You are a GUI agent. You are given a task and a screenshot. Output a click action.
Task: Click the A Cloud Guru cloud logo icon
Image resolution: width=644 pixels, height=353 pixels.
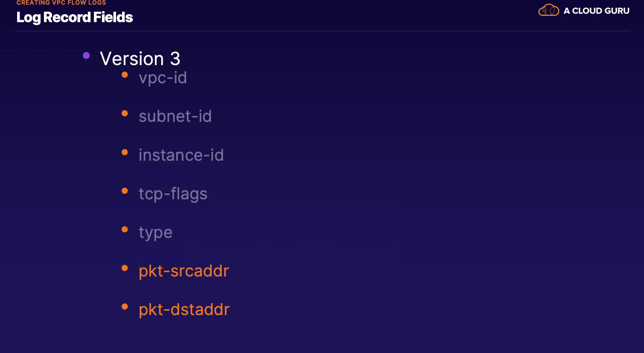pos(548,10)
